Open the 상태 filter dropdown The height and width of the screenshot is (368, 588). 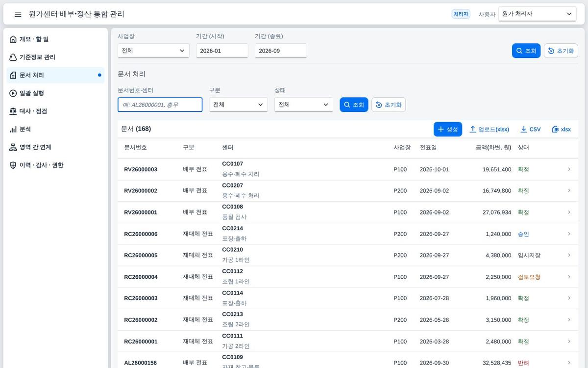click(x=303, y=105)
